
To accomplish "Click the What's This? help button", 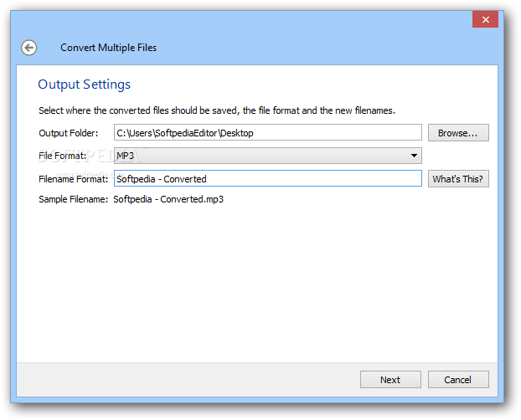I will pos(458,179).
